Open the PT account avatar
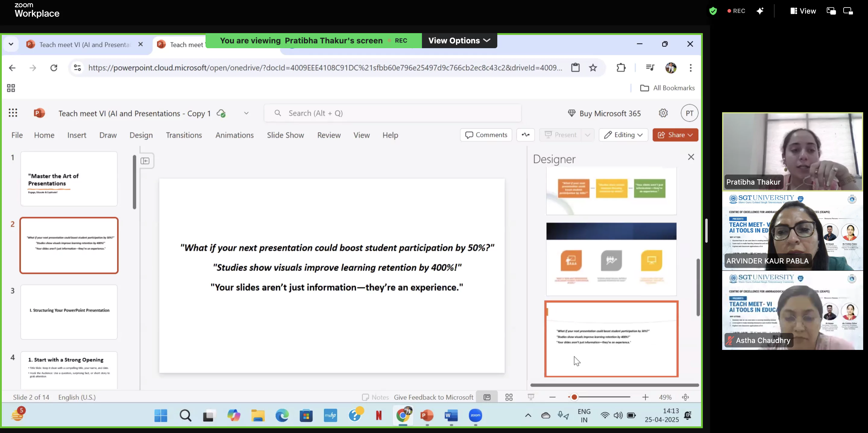868x433 pixels. 689,113
